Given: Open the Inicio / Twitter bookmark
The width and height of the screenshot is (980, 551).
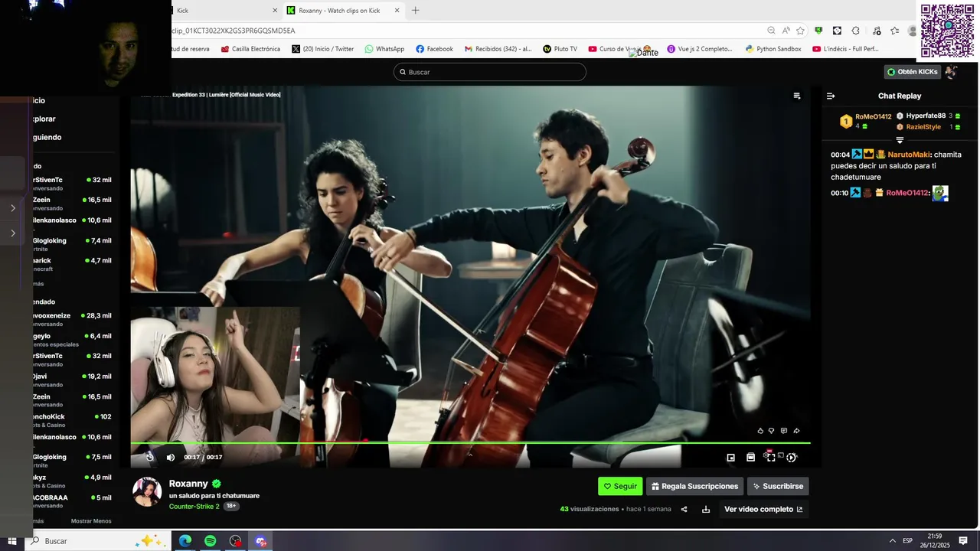Looking at the screenshot, I should pos(322,49).
